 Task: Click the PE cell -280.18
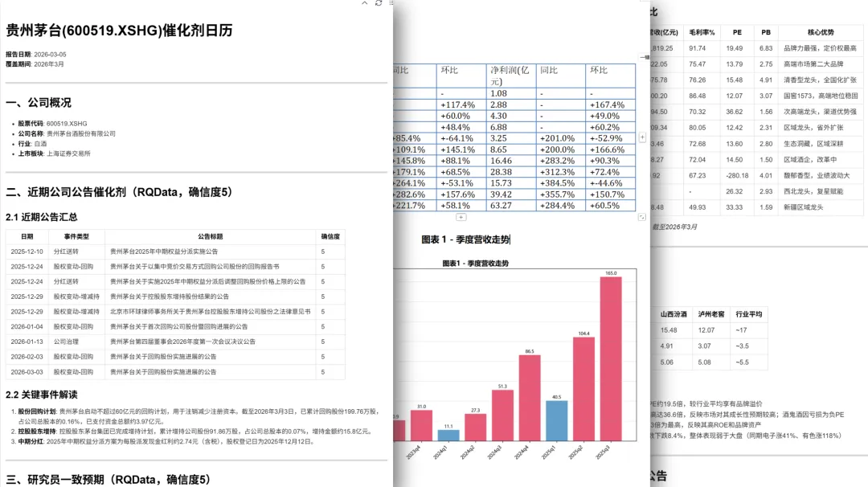[x=737, y=175]
